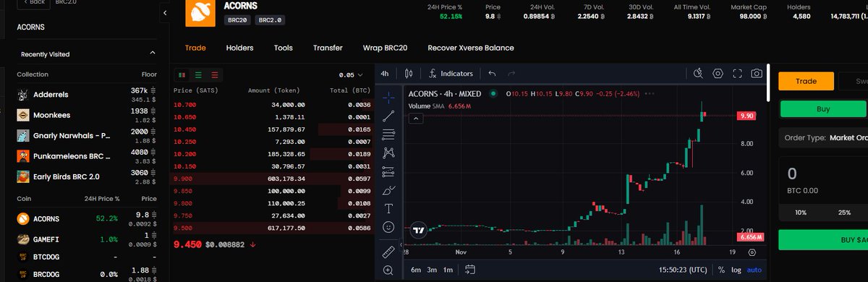Change the candlestick chart style
This screenshot has height=282, width=868.
[409, 73]
